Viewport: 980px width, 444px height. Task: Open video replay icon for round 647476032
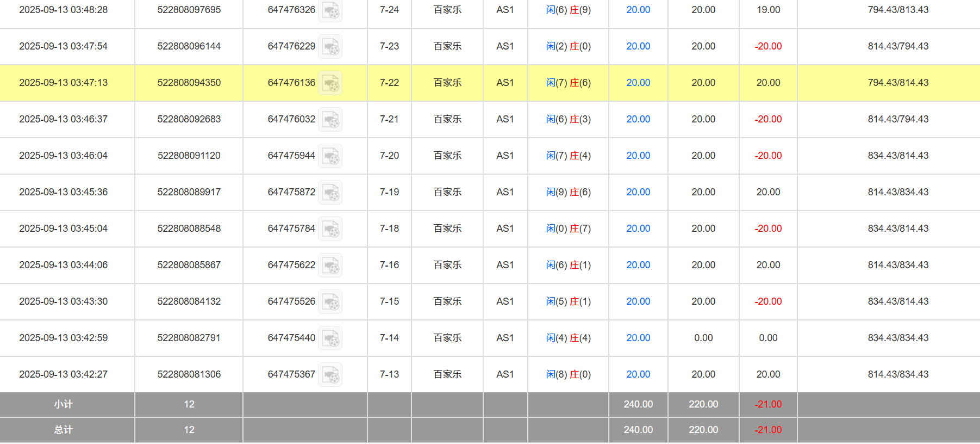coord(330,119)
